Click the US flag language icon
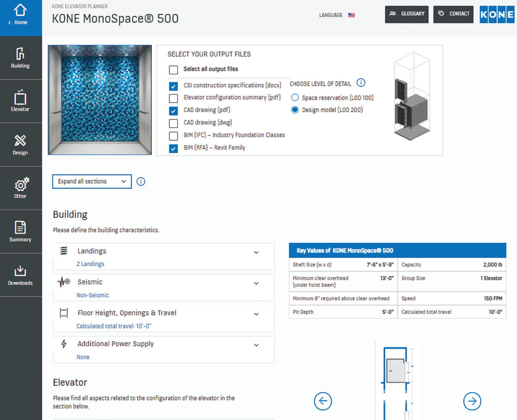 351,15
